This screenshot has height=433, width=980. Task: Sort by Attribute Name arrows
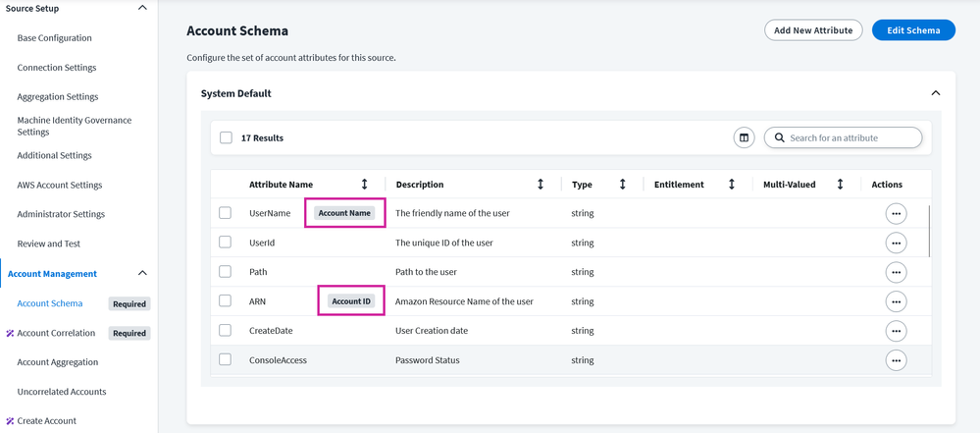coord(364,185)
